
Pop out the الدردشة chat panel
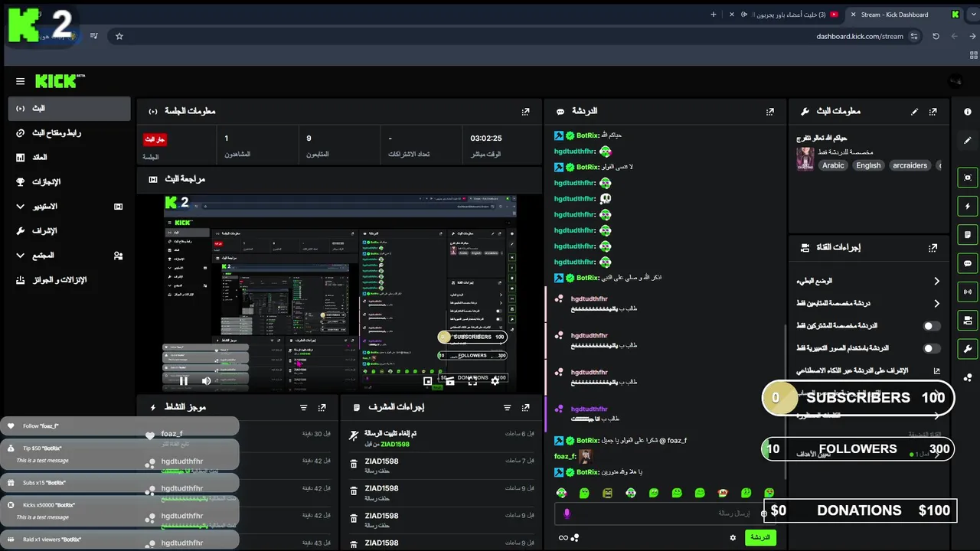pos(770,112)
